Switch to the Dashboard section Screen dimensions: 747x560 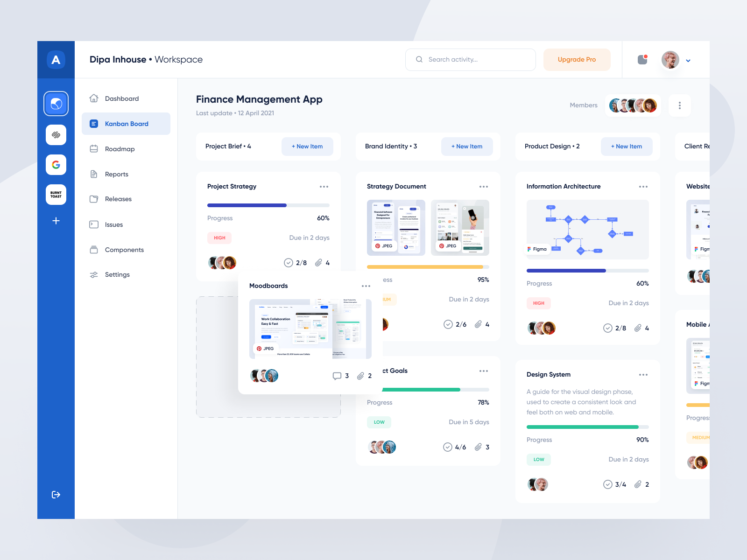121,98
